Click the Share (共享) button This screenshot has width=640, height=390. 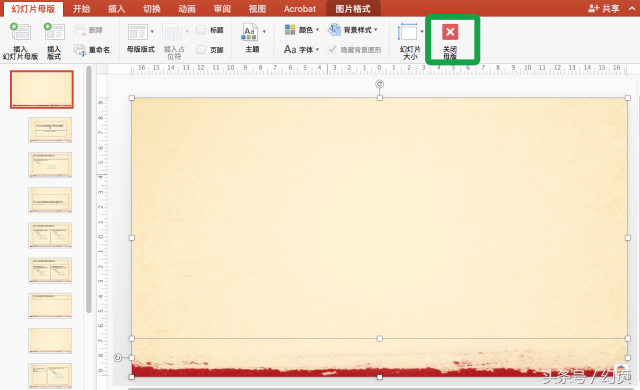pyautogui.click(x=604, y=8)
